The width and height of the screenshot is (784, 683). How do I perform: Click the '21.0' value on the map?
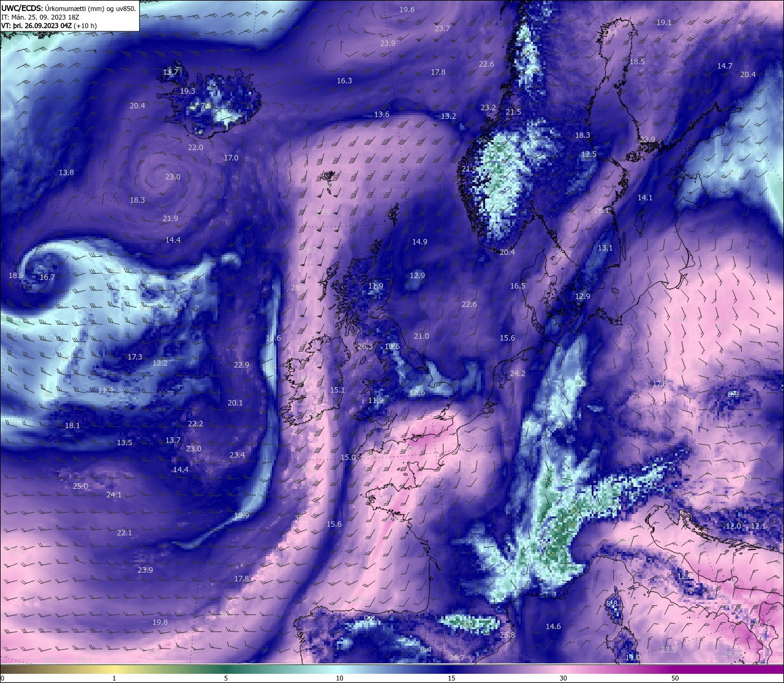pos(421,336)
